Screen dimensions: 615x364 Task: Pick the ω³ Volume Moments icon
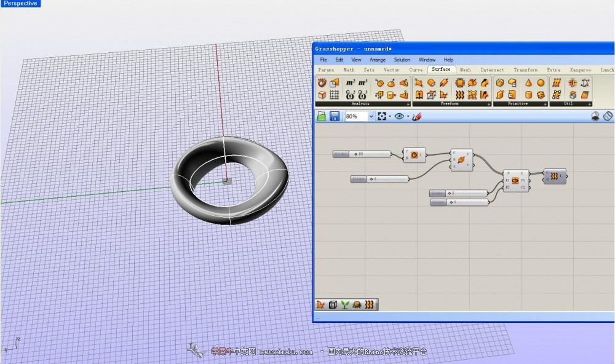coord(363,95)
